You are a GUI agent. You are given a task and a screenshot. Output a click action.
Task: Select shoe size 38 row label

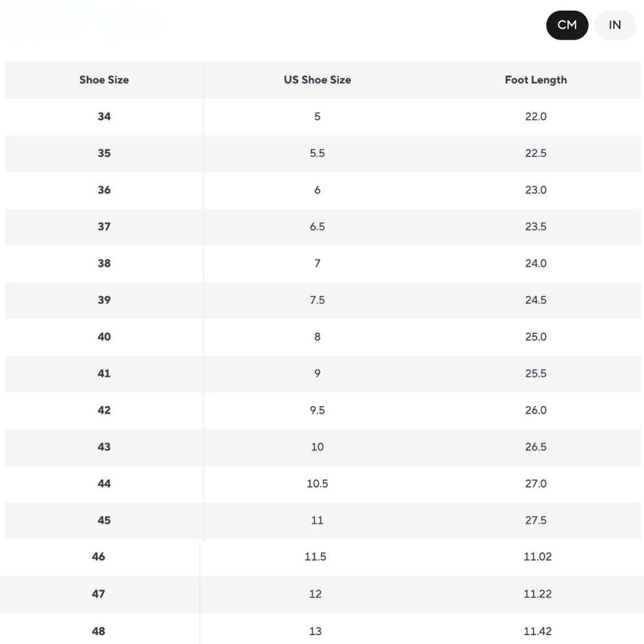pos(104,264)
